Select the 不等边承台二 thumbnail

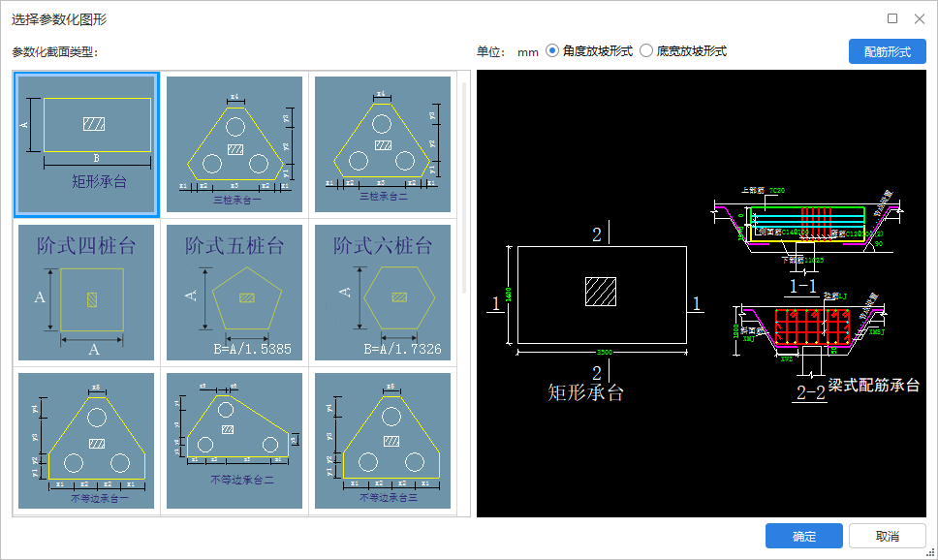(x=234, y=441)
